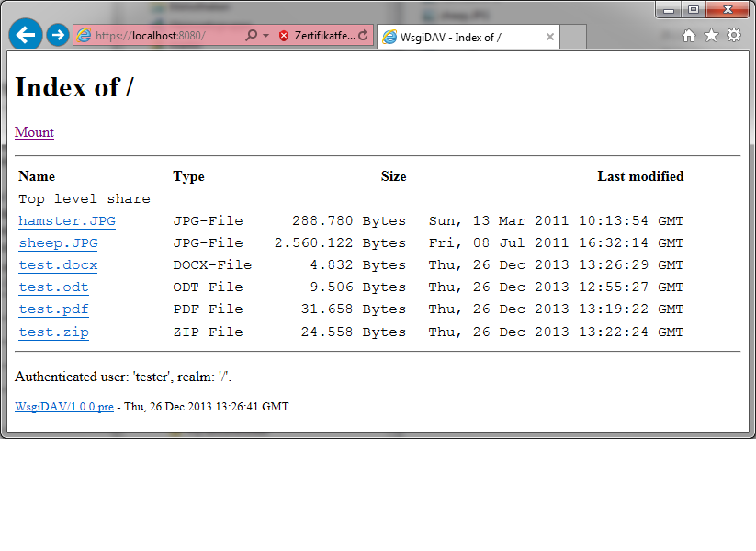The image size is (756, 551).
Task: Click the browser Forward arrow button
Action: (58, 35)
